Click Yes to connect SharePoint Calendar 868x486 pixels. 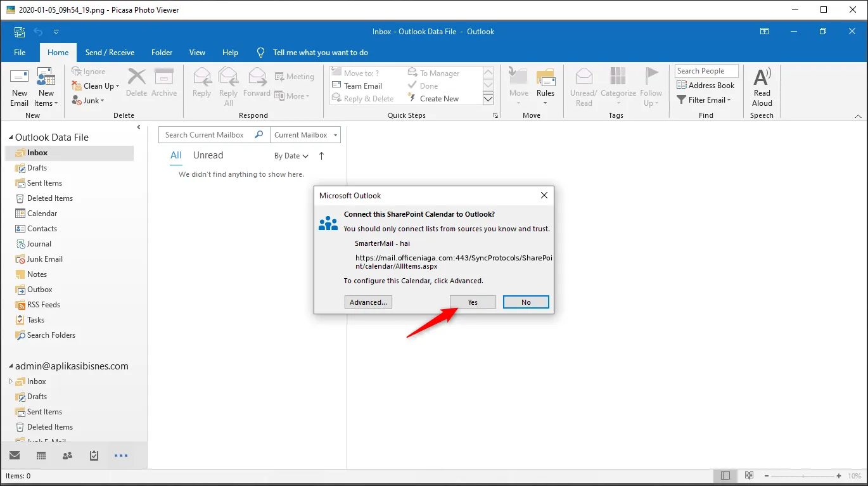point(473,302)
